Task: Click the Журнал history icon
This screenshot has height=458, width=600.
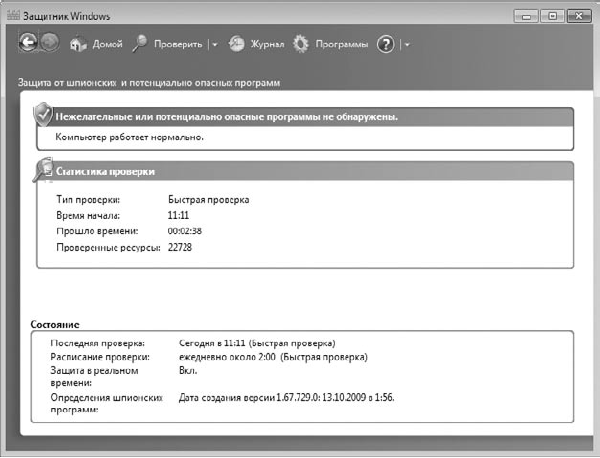Action: point(237,44)
